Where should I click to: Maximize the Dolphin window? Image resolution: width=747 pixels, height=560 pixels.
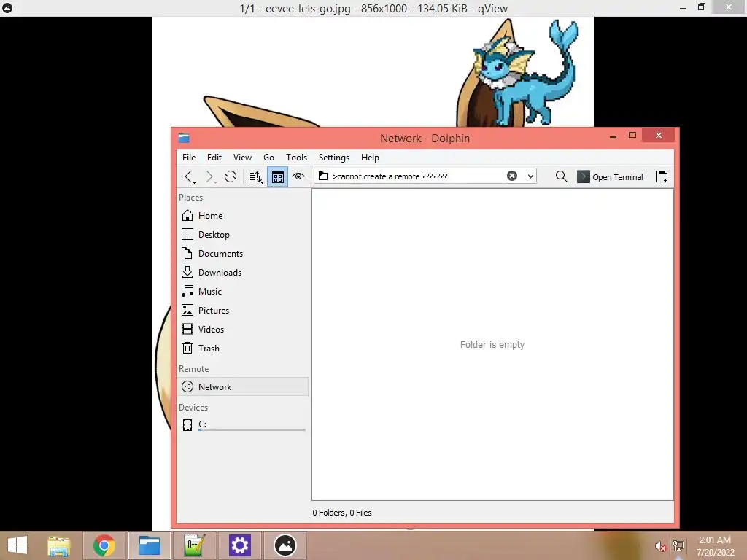(632, 136)
